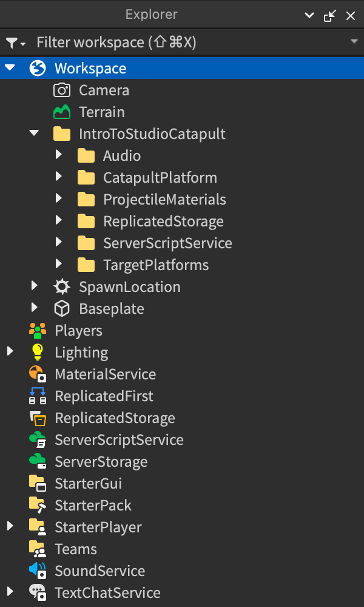Select the SoundService speaker icon
The image size is (364, 607).
(x=38, y=571)
